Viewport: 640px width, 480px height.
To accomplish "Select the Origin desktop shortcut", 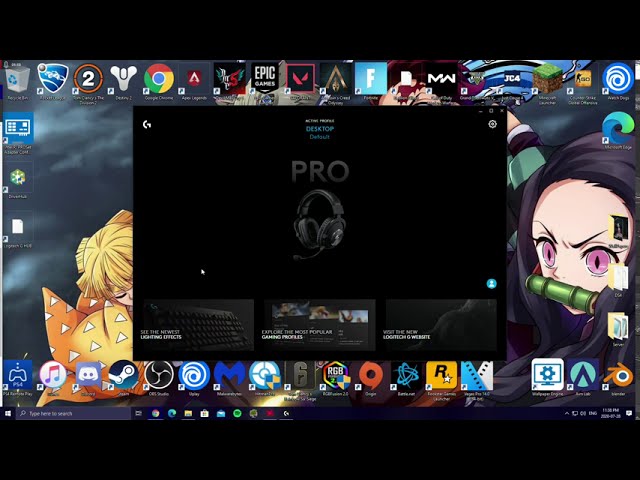I will click(x=371, y=378).
